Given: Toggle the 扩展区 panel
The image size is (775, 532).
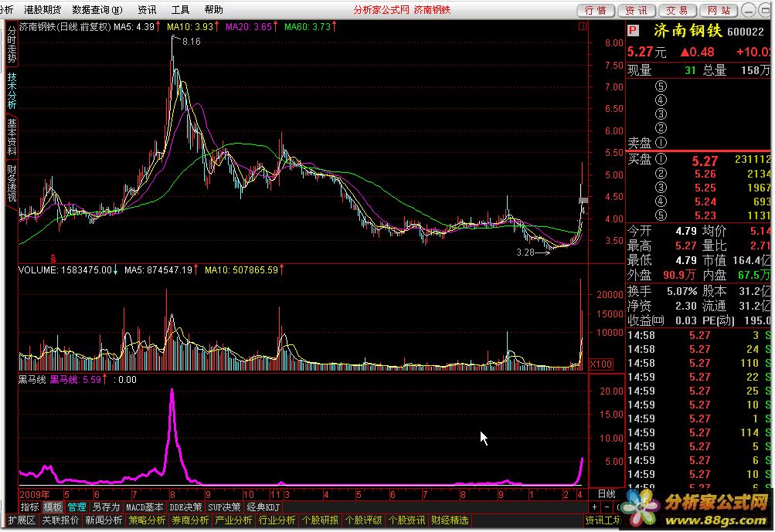Looking at the screenshot, I should click(22, 520).
